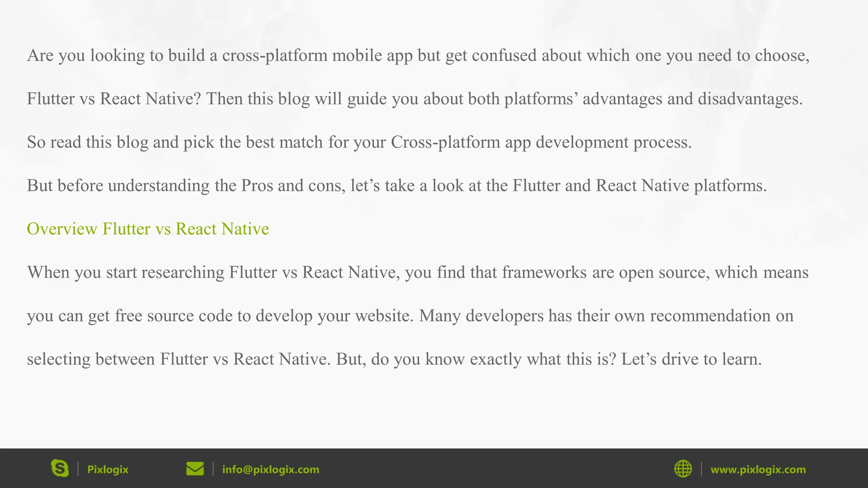
Task: Click the line starting 'When you start researching'
Action: pyautogui.click(x=417, y=272)
